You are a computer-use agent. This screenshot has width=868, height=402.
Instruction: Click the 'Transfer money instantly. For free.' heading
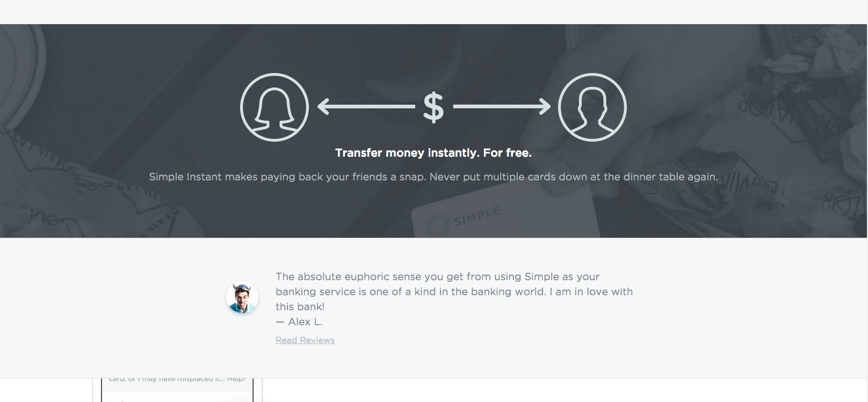pyautogui.click(x=433, y=153)
